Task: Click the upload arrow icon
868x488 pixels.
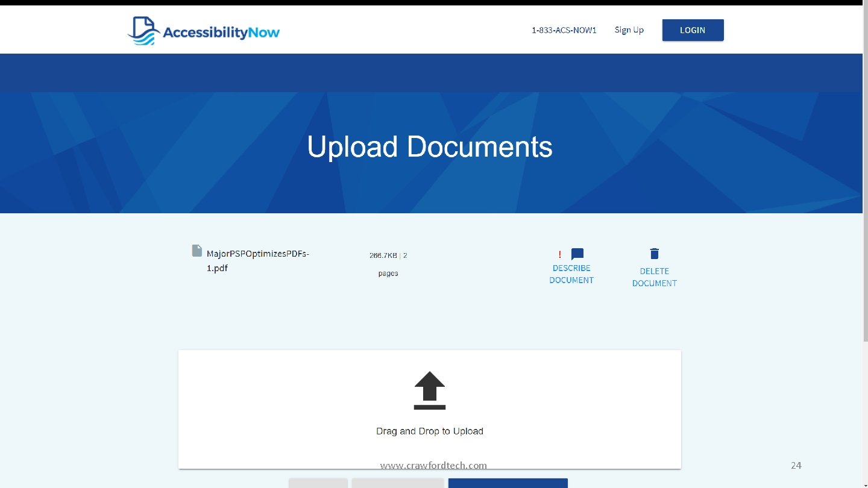Action: [430, 390]
